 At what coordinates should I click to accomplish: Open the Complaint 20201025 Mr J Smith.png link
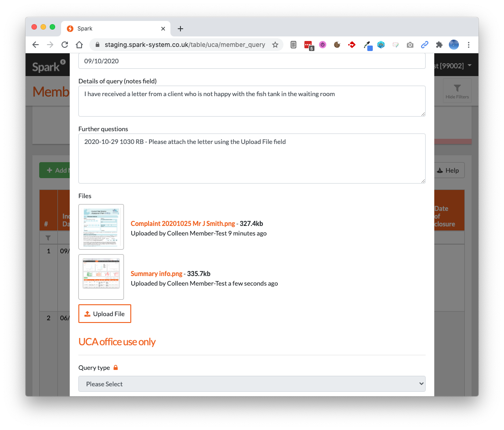tap(182, 224)
